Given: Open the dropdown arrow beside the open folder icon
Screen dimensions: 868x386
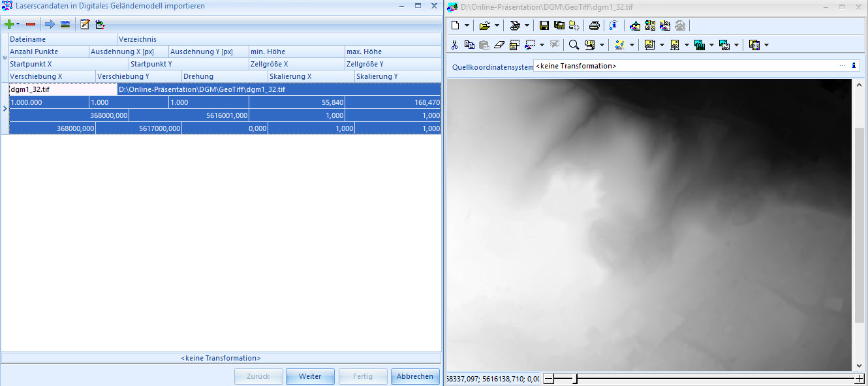Looking at the screenshot, I should coord(497,25).
